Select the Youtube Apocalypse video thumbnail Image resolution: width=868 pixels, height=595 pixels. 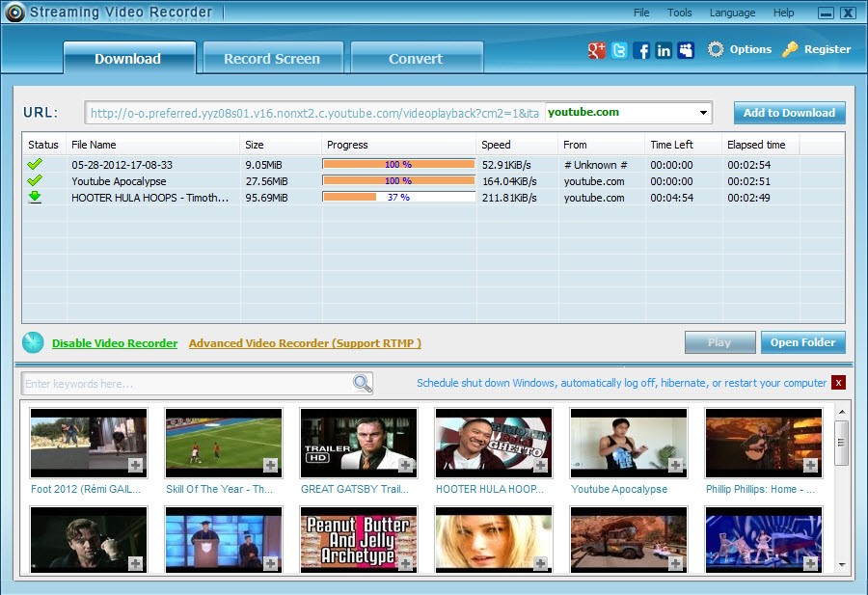click(629, 443)
